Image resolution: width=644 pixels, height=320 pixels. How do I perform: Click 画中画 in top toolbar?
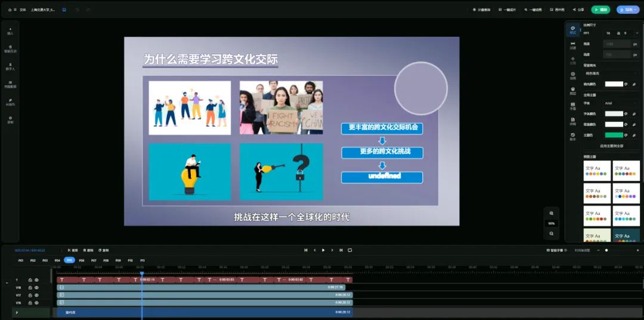tap(558, 10)
